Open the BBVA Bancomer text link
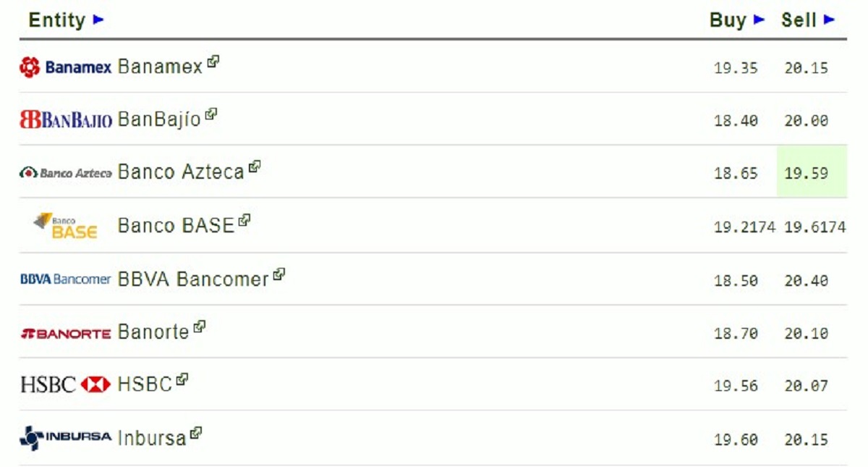The width and height of the screenshot is (868, 467). pos(192,279)
